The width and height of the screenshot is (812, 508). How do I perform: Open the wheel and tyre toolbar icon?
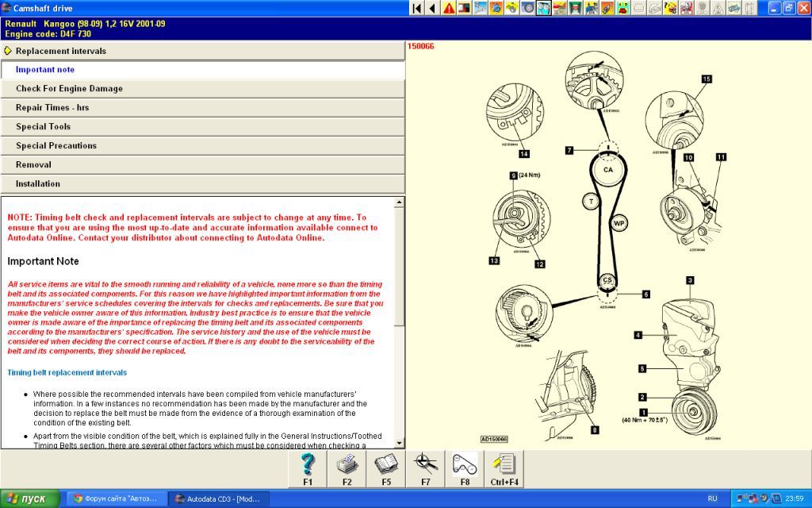[x=527, y=8]
